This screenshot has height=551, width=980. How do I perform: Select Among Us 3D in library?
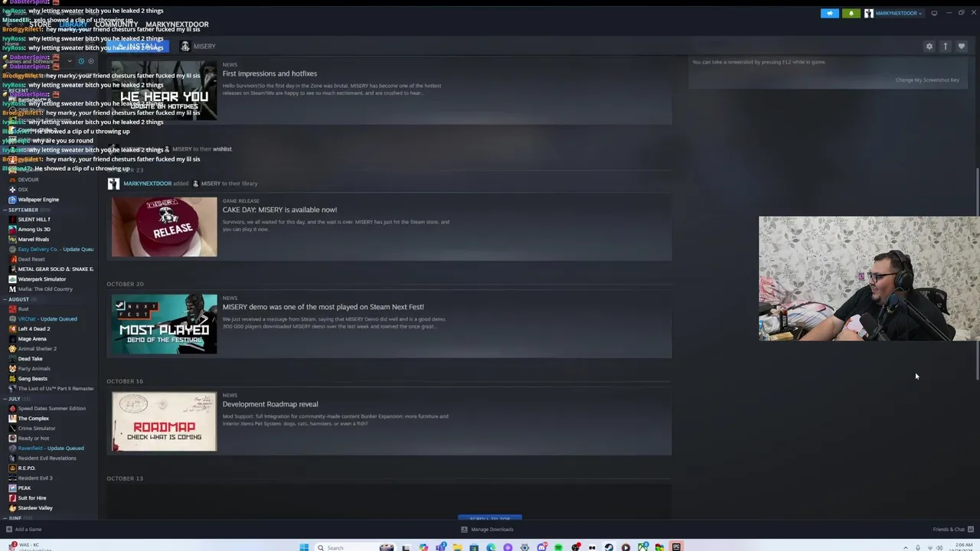click(x=34, y=230)
